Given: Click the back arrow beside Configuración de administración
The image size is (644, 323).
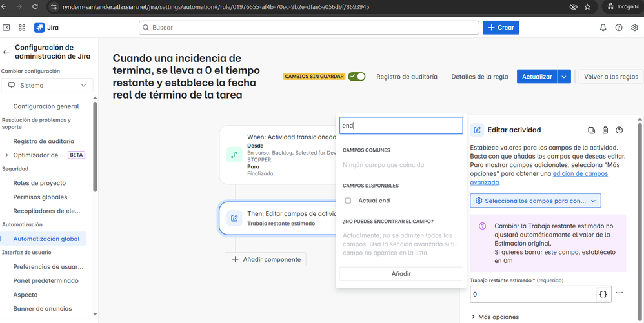Looking at the screenshot, I should 6,52.
